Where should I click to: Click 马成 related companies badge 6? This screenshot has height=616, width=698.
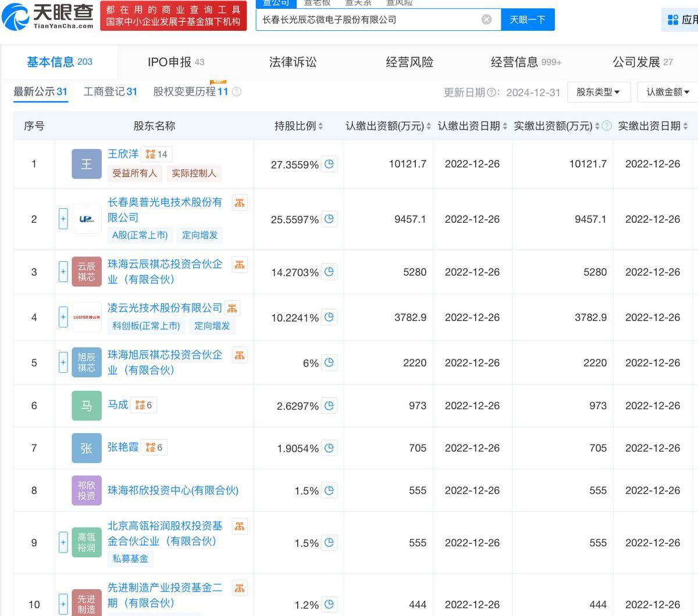144,405
